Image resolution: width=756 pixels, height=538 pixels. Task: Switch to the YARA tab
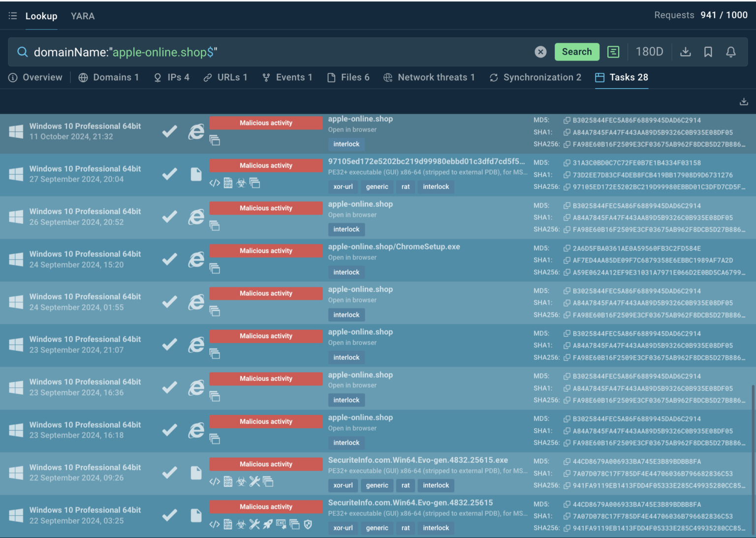(x=82, y=16)
